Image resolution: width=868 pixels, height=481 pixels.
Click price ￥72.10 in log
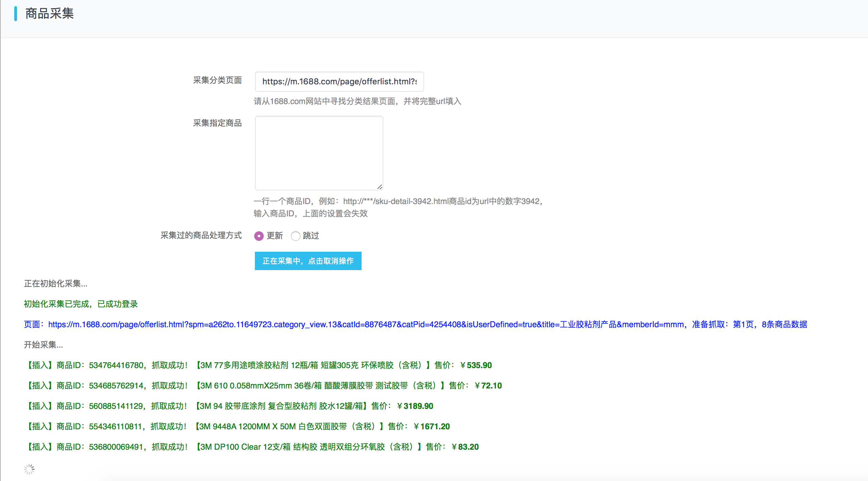click(x=488, y=386)
